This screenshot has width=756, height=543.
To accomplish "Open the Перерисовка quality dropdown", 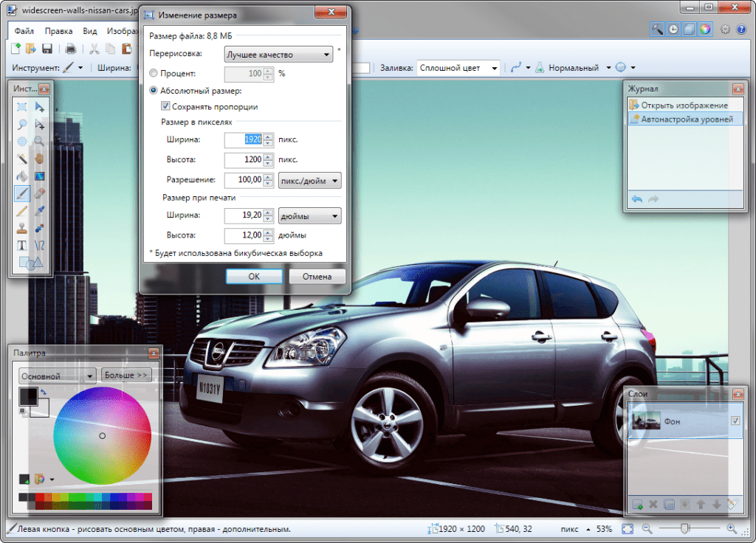I will tap(278, 55).
